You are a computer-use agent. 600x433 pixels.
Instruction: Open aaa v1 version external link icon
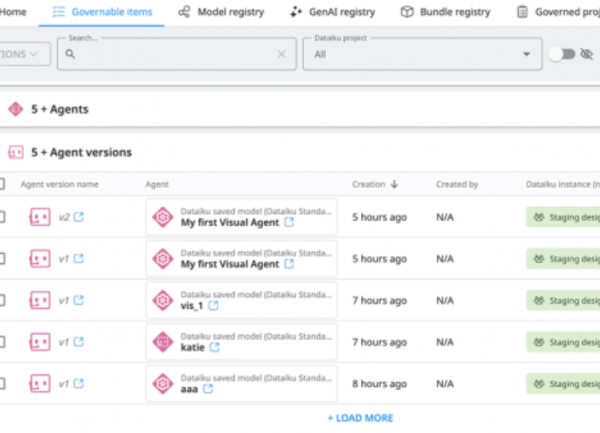pyautogui.click(x=79, y=383)
